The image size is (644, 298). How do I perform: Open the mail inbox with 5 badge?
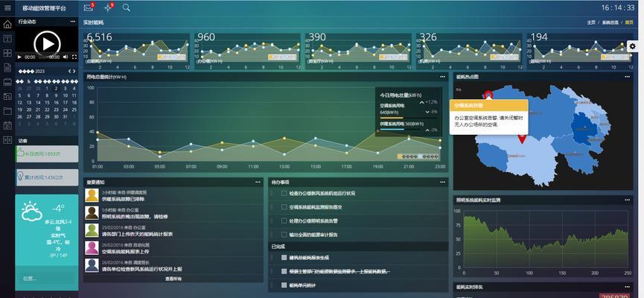(x=89, y=7)
